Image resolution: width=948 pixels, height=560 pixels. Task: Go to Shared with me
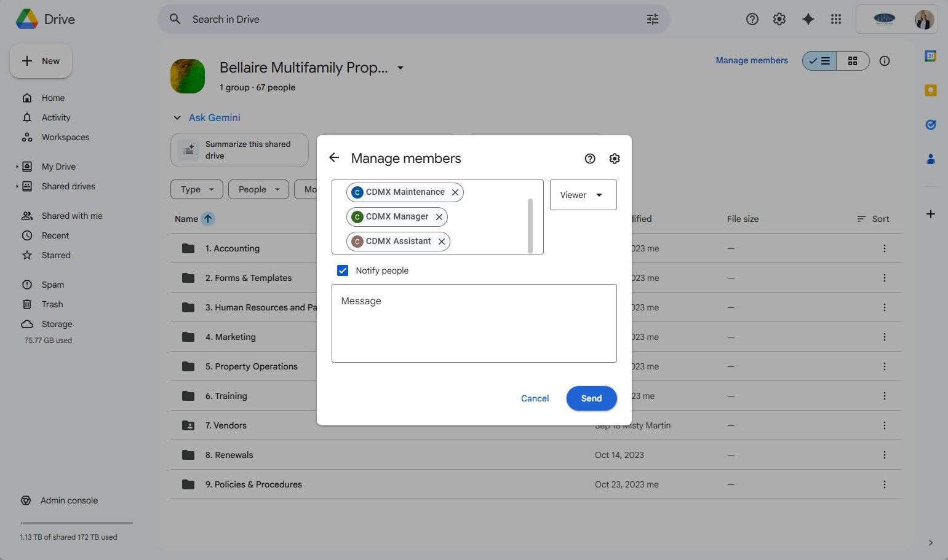(71, 216)
